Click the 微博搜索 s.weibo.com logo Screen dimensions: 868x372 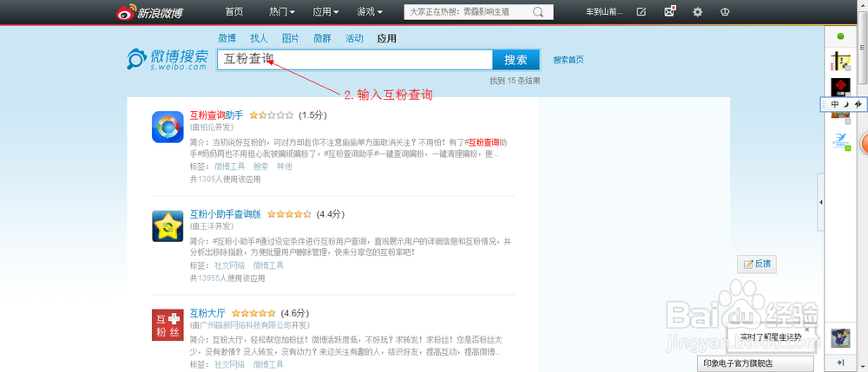point(168,60)
